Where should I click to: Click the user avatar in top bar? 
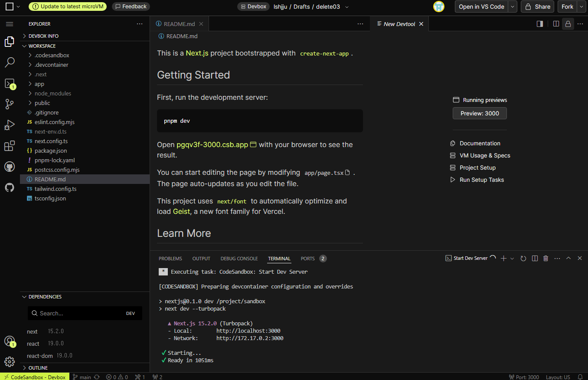click(x=439, y=7)
